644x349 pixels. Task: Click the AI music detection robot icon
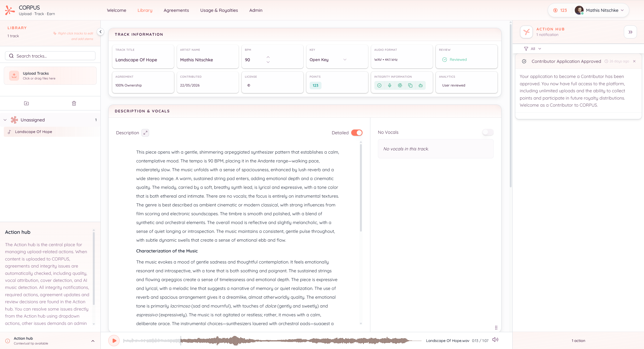421,85
